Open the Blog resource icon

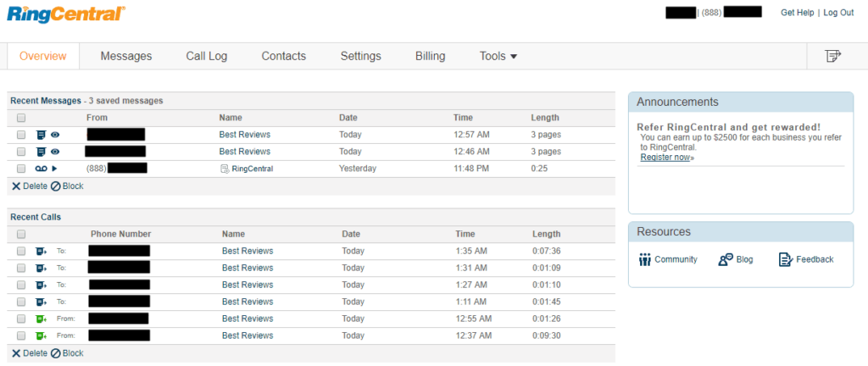[726, 259]
